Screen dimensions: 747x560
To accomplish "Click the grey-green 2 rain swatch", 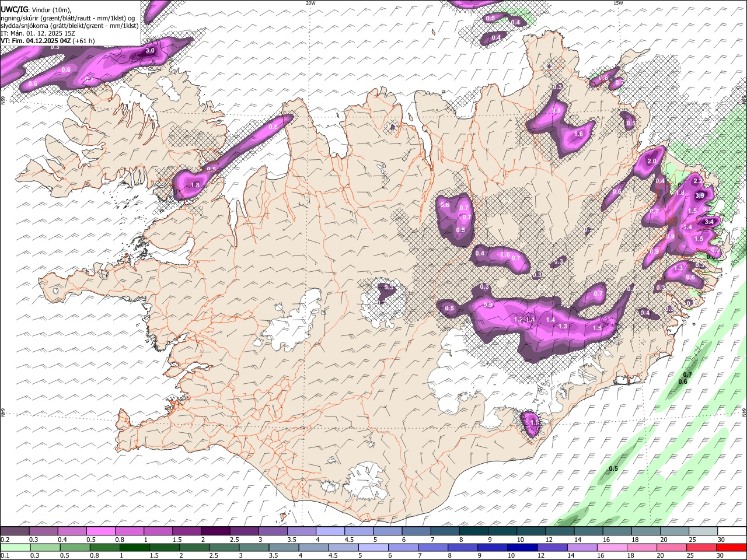I will (x=195, y=547).
